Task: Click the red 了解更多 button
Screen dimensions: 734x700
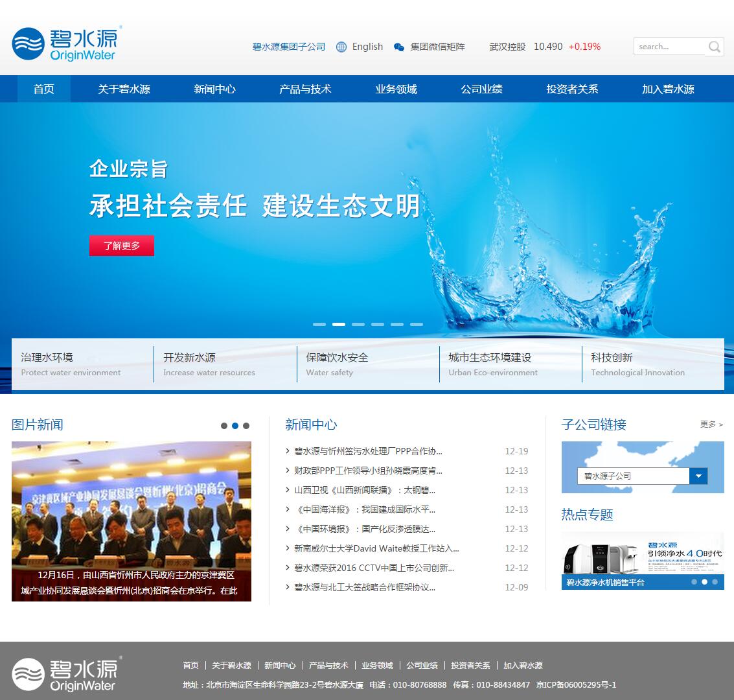Action: click(122, 246)
